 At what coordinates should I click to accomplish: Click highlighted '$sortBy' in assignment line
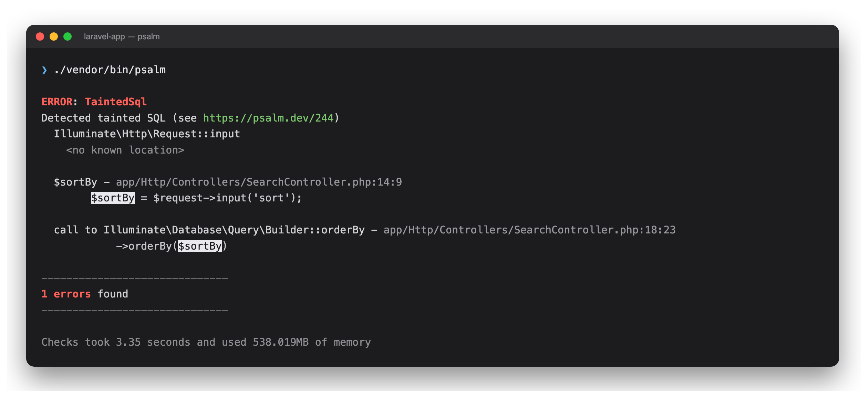[x=113, y=198]
